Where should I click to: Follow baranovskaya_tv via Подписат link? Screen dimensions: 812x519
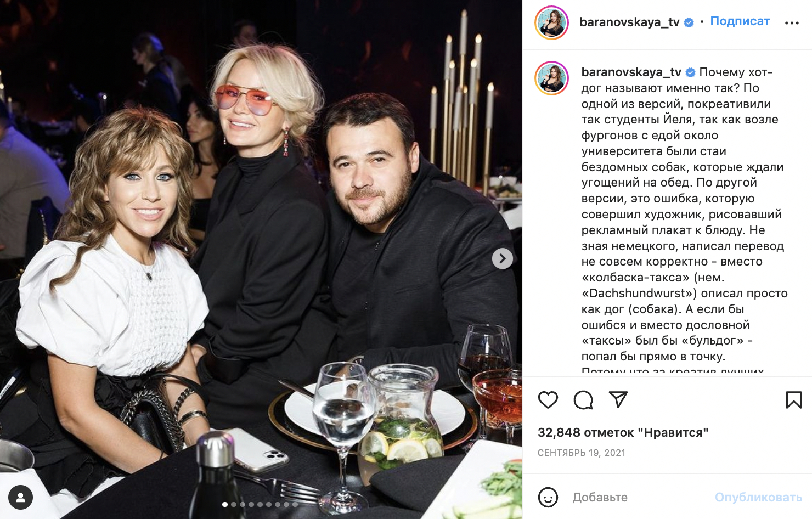coord(740,21)
